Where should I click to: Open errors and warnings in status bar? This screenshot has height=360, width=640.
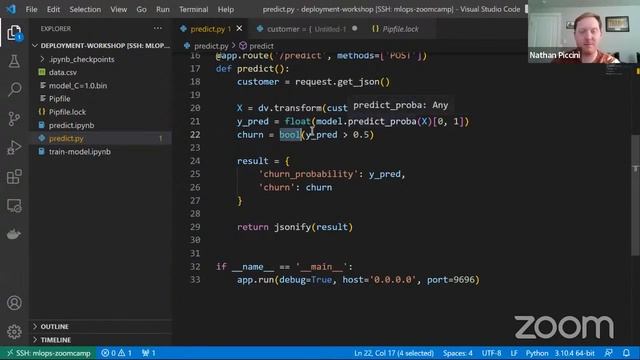click(116, 353)
